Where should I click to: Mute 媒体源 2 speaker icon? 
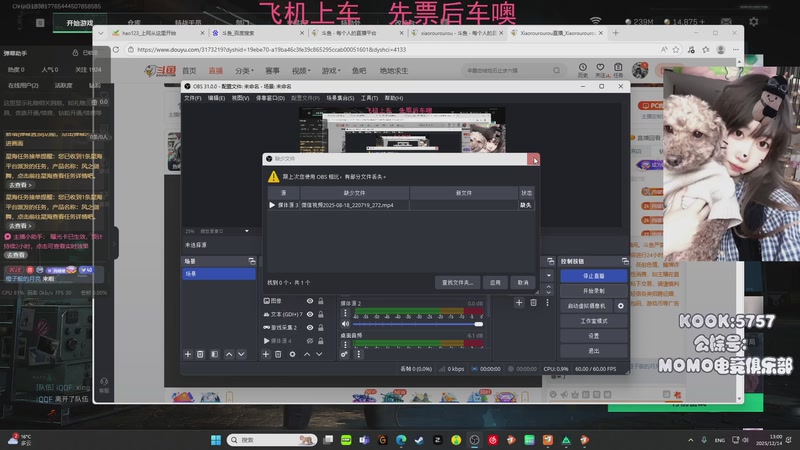(x=345, y=324)
